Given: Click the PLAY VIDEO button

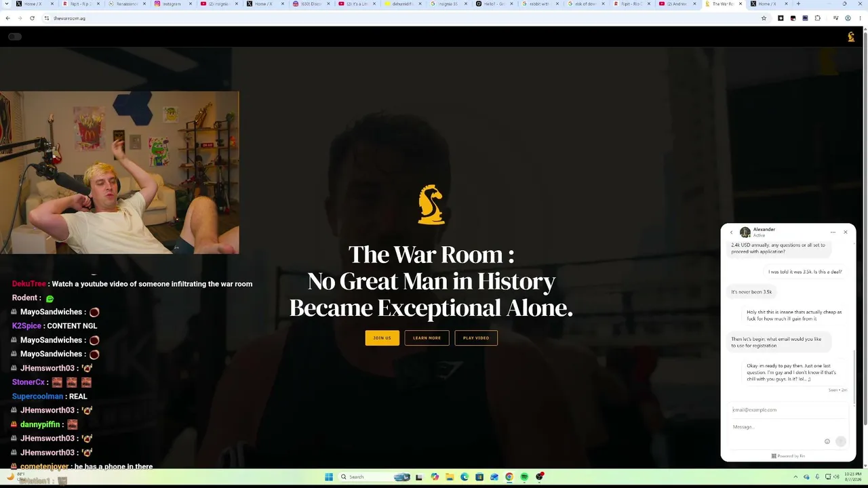Looking at the screenshot, I should coord(476,338).
